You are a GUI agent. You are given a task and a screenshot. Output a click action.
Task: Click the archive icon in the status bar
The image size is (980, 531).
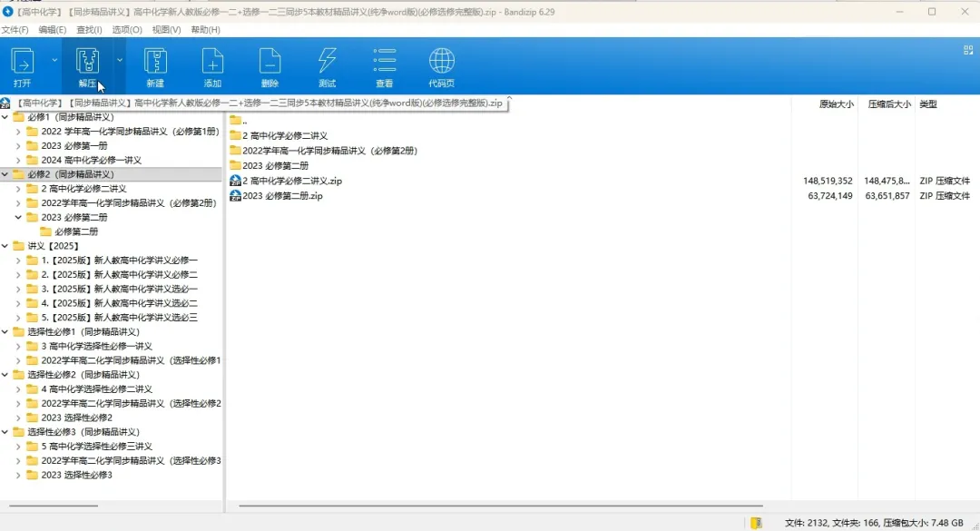756,523
